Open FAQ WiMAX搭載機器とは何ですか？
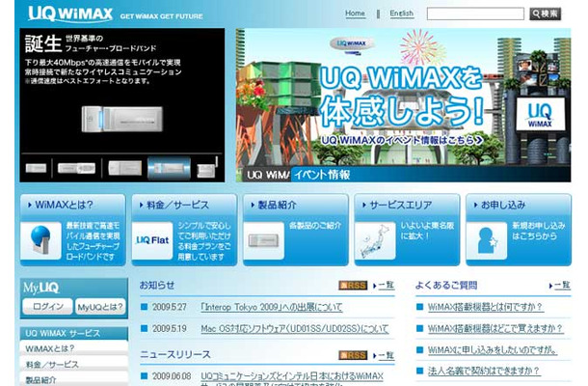The height and width of the screenshot is (386, 588). pos(485,307)
